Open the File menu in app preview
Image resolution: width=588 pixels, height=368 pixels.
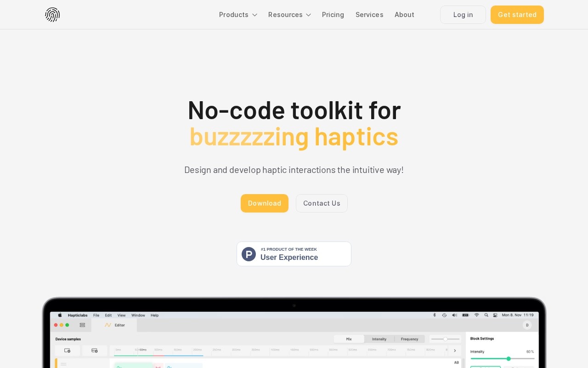96,315
